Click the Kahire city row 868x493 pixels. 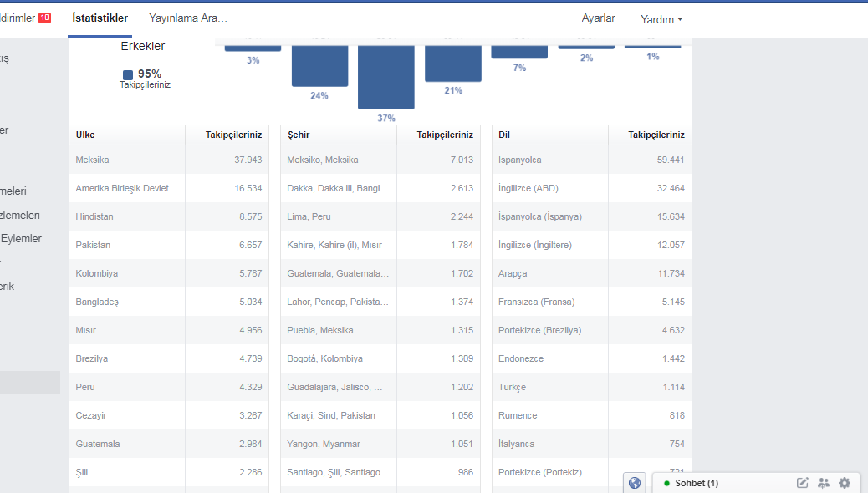380,245
